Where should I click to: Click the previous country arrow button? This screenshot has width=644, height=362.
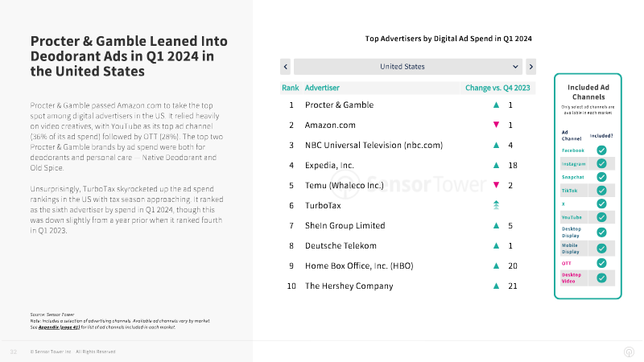286,67
